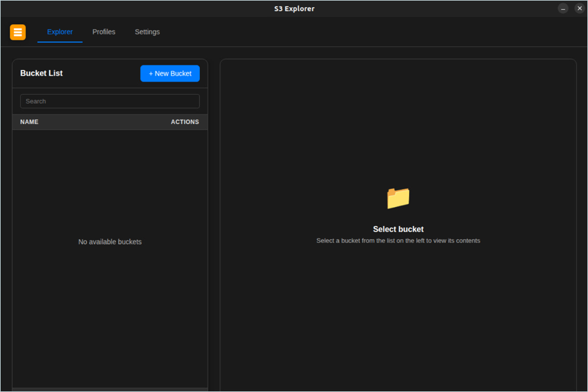The width and height of the screenshot is (588, 392).
Task: Open the Profiles tab
Action: [104, 32]
